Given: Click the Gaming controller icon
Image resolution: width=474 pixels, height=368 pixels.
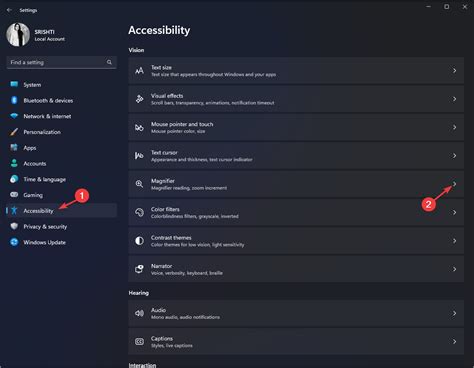Looking at the screenshot, I should [x=14, y=195].
